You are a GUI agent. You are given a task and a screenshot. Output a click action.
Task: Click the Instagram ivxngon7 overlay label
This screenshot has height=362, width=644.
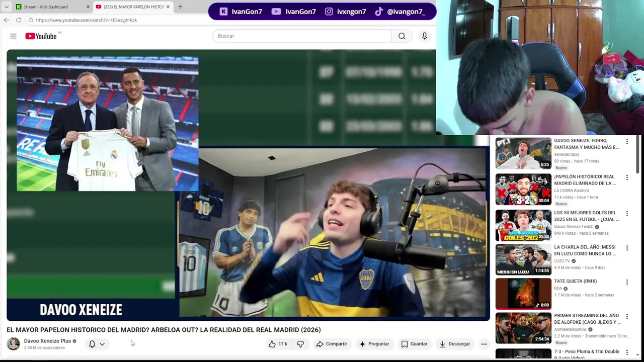pyautogui.click(x=345, y=12)
